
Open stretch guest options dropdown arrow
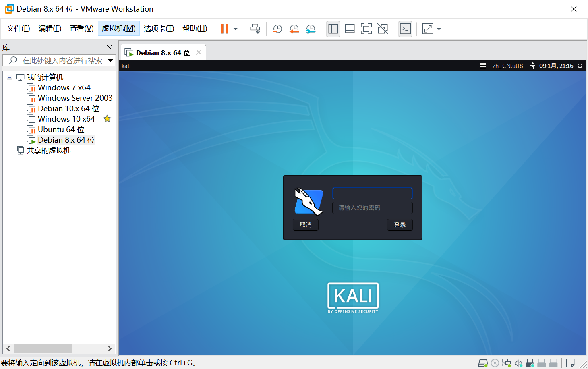click(x=439, y=29)
